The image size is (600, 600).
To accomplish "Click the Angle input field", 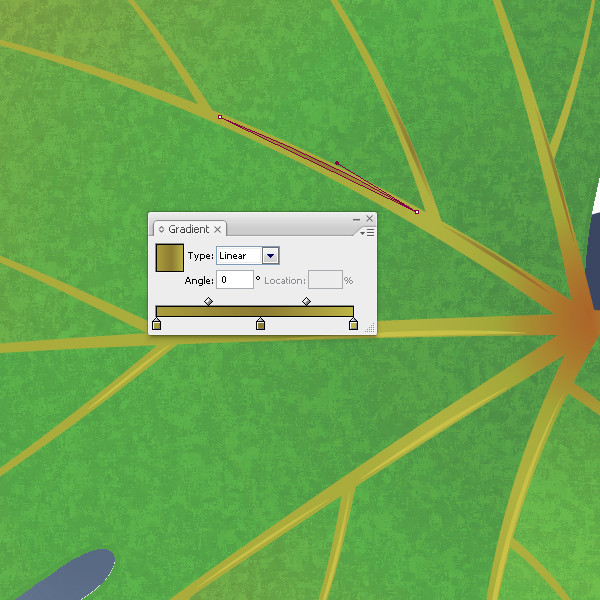I will coord(235,280).
